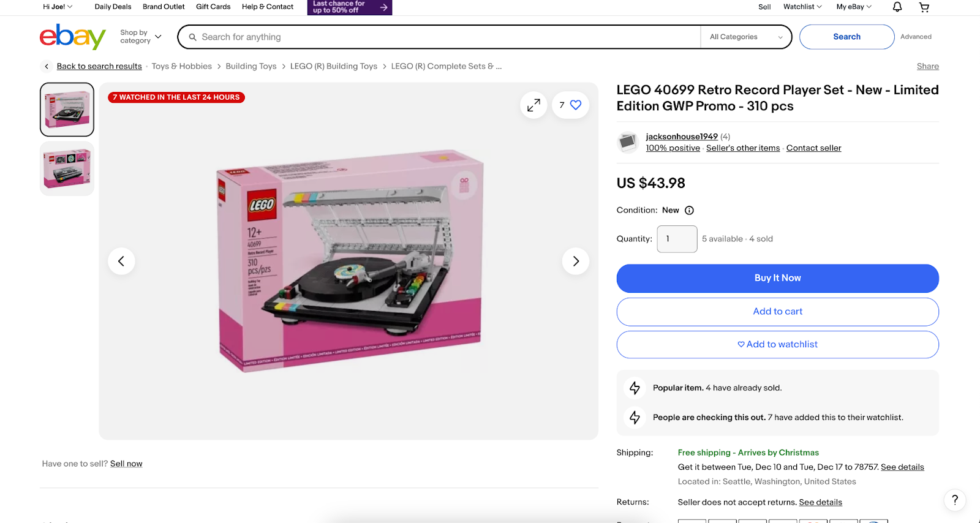Show the previous product image
This screenshot has width=980, height=523.
(121, 261)
